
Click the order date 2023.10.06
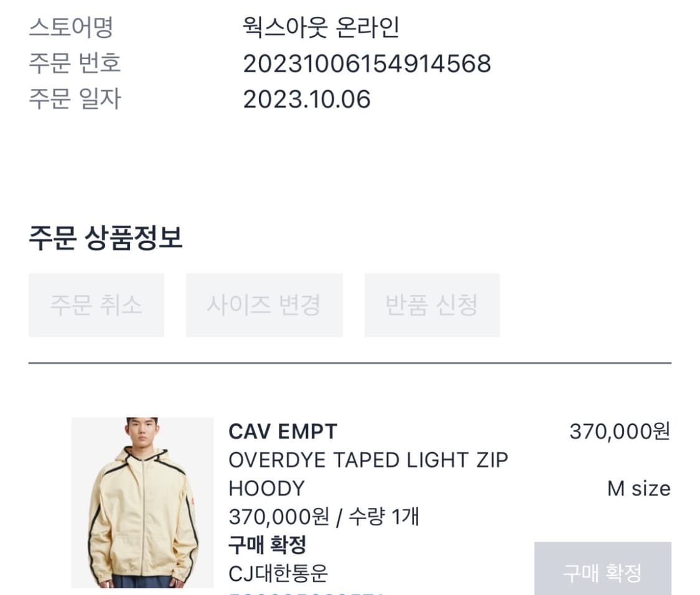click(307, 99)
